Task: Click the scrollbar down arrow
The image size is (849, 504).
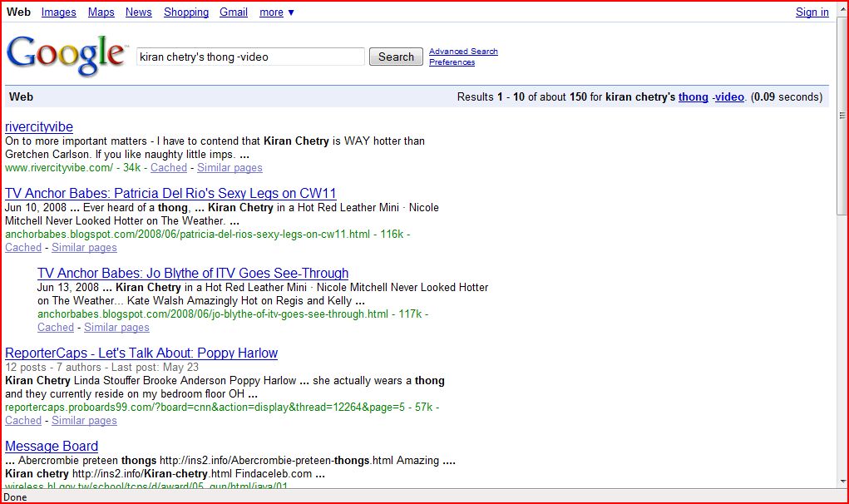Action: tap(842, 482)
